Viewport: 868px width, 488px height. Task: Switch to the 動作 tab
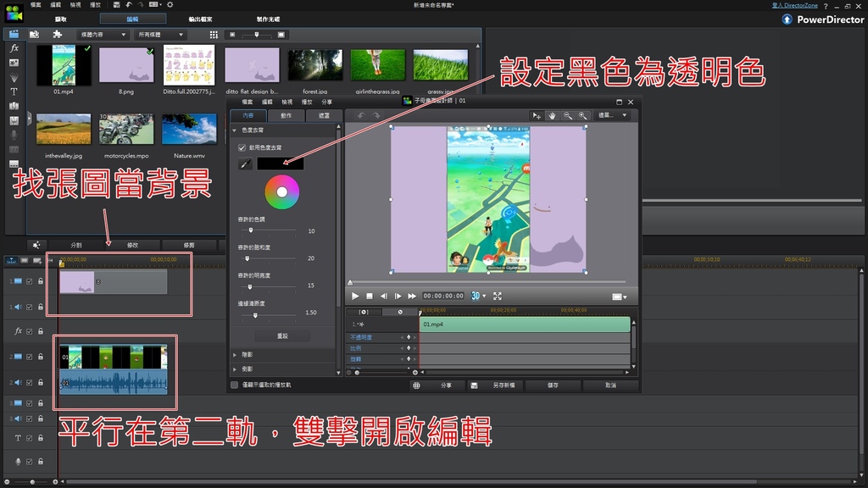287,115
